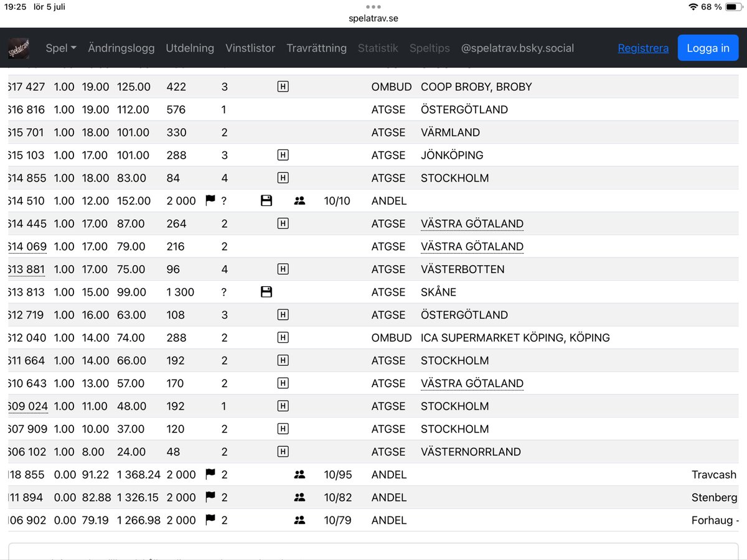747x560 pixels.
Task: Click the H icon in the 57.00 VÄSTRA GÖTALAND row
Action: point(283,383)
